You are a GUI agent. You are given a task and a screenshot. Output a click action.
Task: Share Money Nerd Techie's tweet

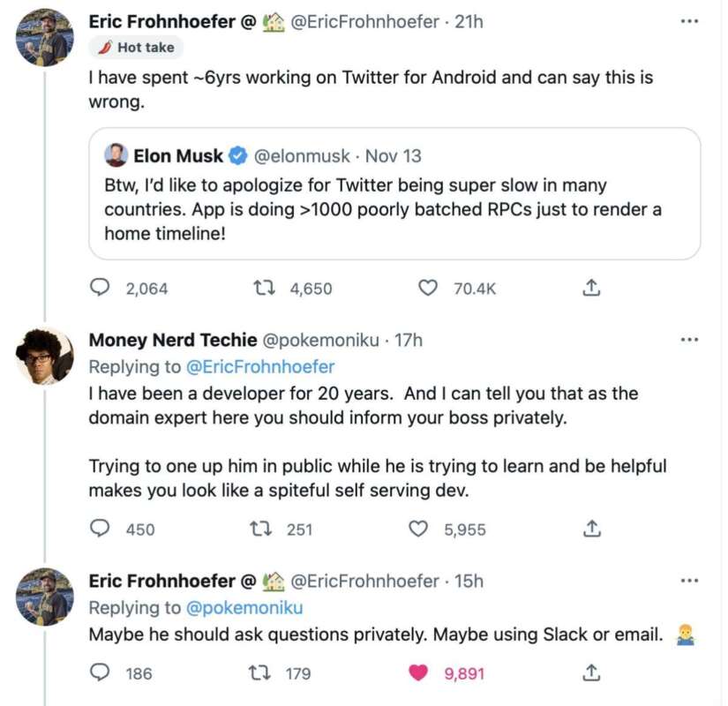592,529
